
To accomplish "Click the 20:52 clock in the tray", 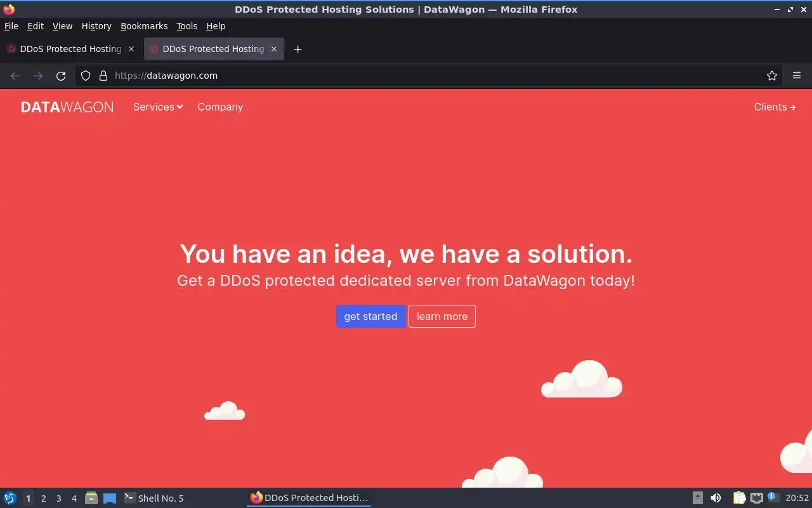I will (797, 498).
